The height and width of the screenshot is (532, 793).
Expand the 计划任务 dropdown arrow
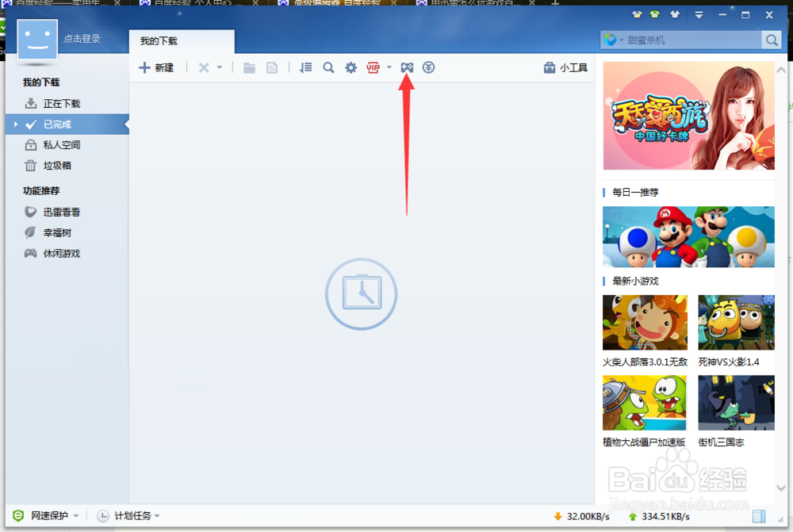(x=157, y=516)
